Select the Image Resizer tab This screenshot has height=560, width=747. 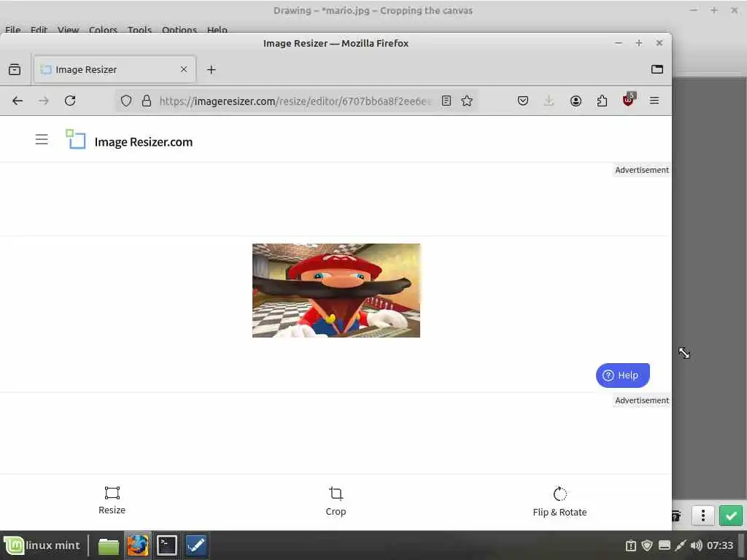tap(115, 69)
